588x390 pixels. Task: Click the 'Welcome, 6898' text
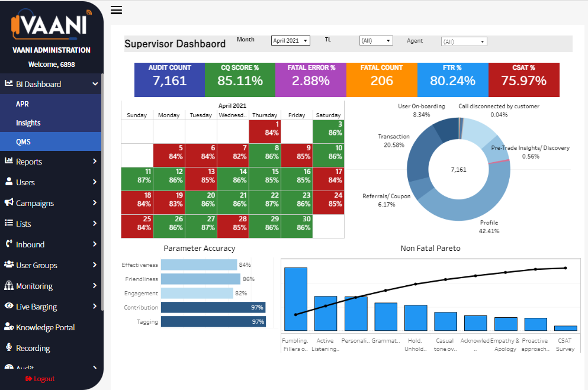52,65
